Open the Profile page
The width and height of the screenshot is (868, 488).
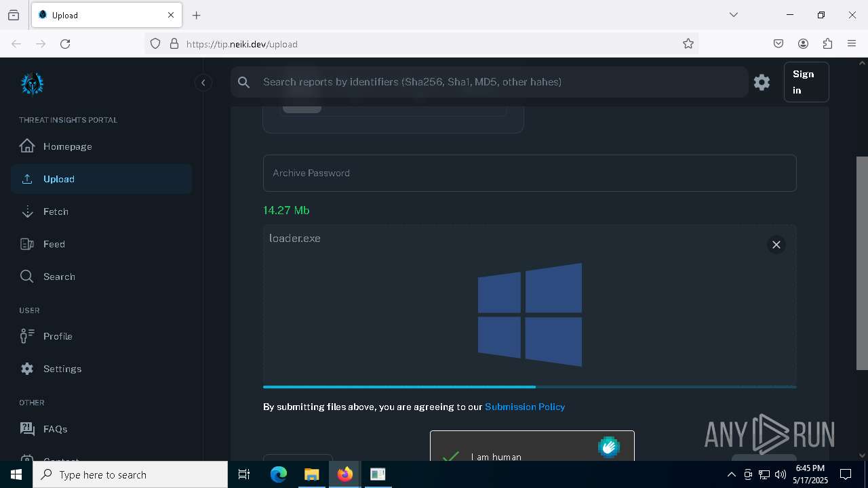(101, 336)
